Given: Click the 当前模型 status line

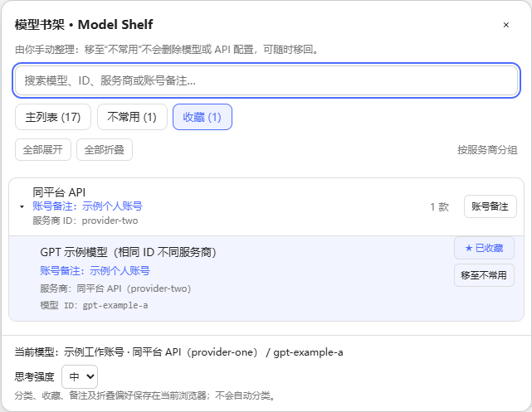Looking at the screenshot, I should [178, 352].
